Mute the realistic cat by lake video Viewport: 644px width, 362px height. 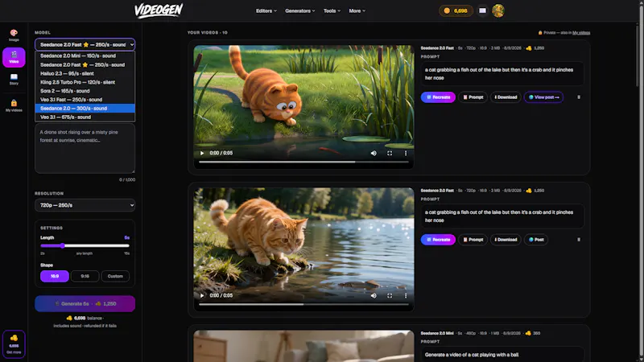click(x=374, y=295)
